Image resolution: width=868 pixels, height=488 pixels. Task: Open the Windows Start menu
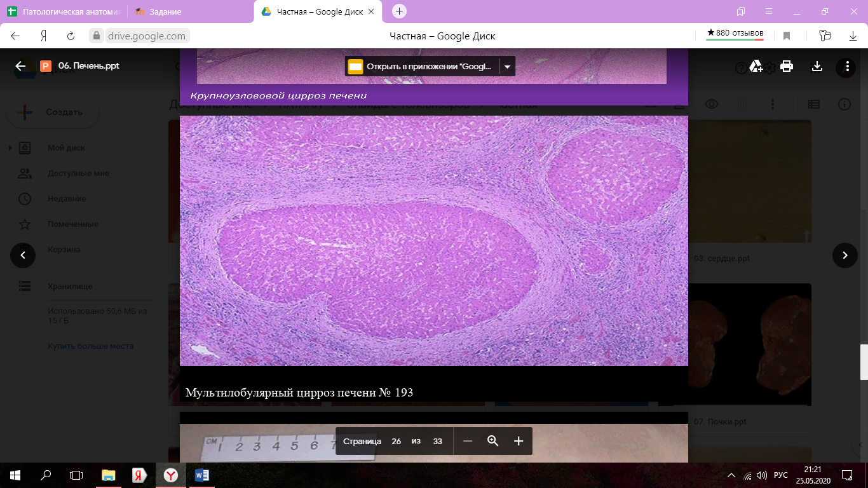15,475
